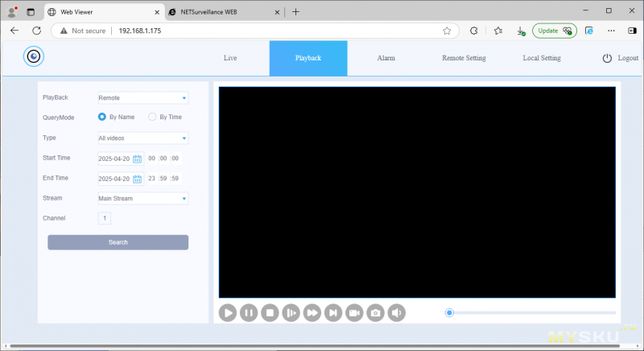Open the Remote Setting tab
The image size is (644, 351).
click(x=464, y=58)
